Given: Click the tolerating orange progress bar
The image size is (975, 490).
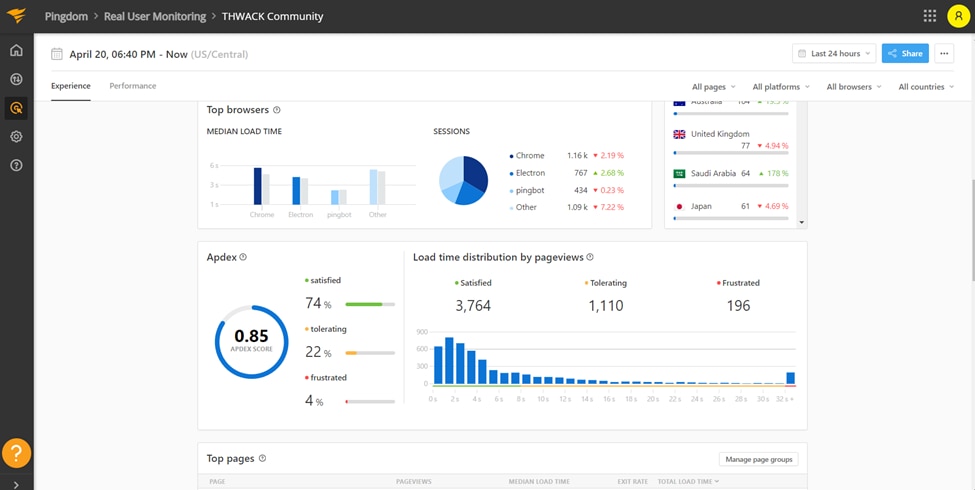Looking at the screenshot, I should 370,353.
